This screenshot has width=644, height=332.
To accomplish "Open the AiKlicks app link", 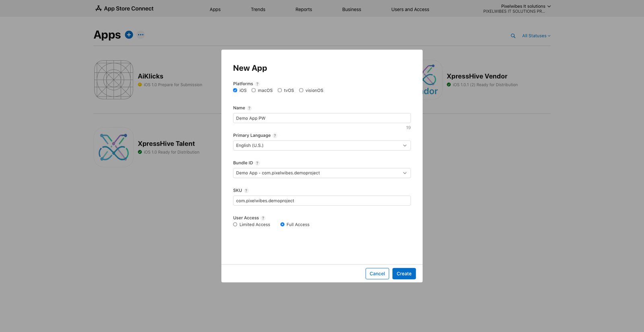I will (151, 76).
